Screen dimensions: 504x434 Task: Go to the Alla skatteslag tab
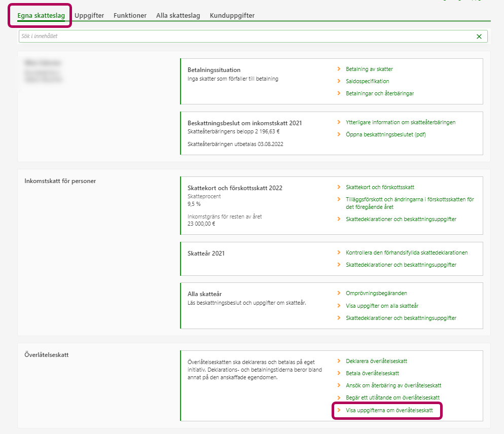click(x=178, y=16)
